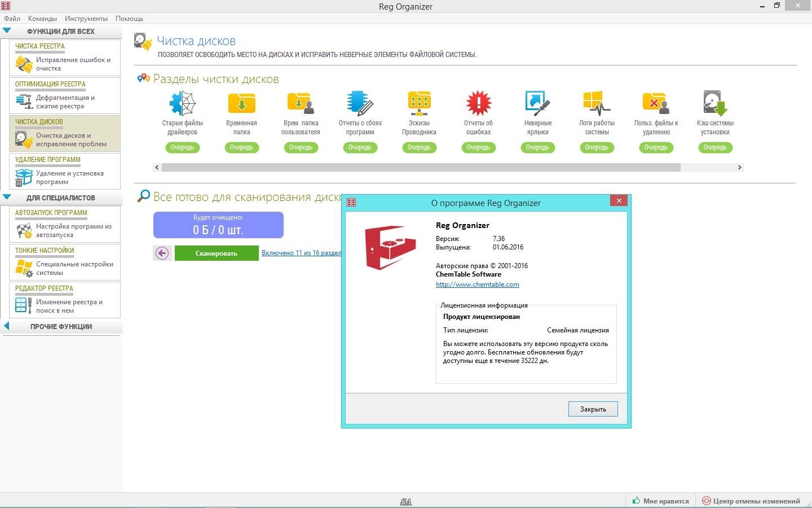Open the Эскизы Проводника icon
812x508 pixels.
click(419, 103)
